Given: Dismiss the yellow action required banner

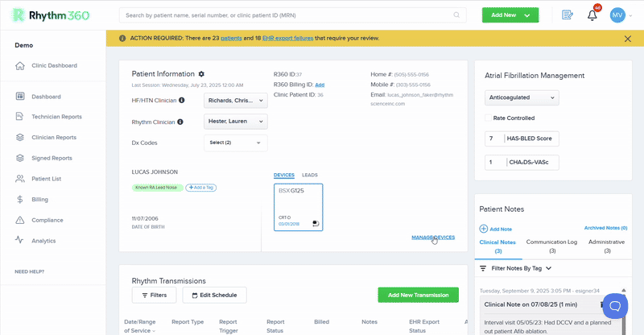Looking at the screenshot, I should [x=628, y=39].
